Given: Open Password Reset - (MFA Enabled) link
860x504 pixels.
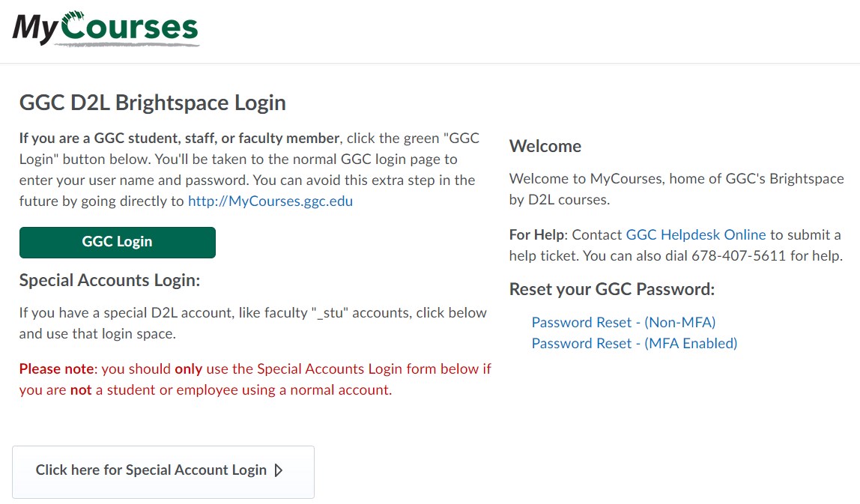Looking at the screenshot, I should [635, 343].
